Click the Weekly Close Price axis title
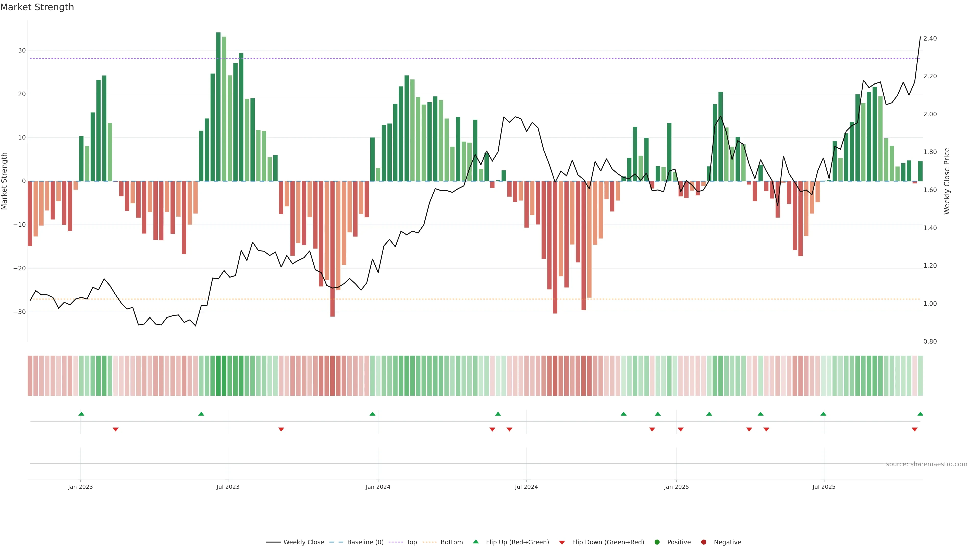The width and height of the screenshot is (980, 551). pos(947,181)
